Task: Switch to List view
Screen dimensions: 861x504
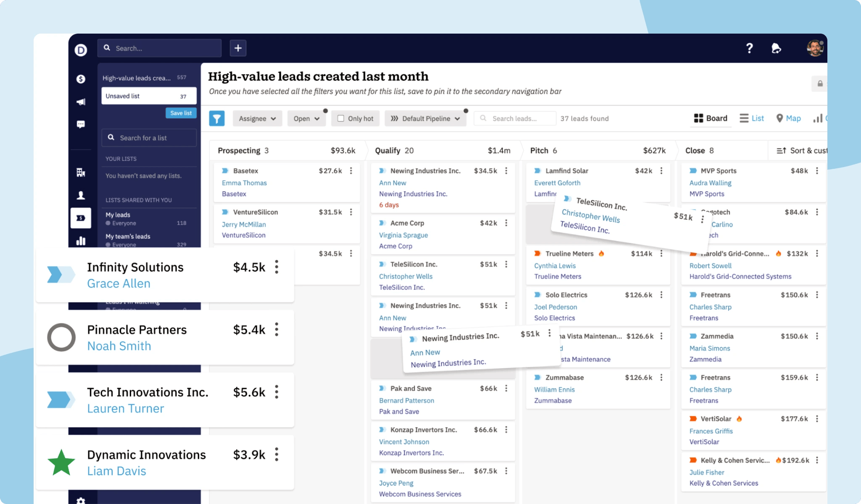Action: coord(751,118)
